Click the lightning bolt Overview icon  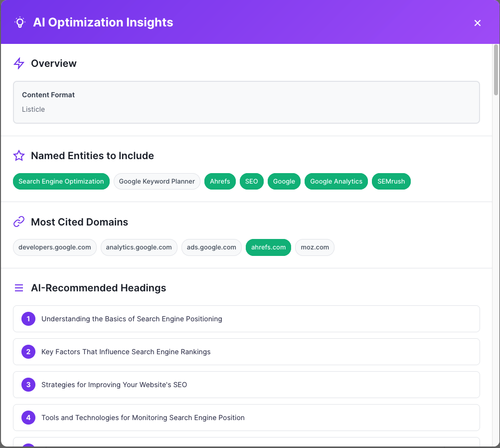(x=19, y=63)
